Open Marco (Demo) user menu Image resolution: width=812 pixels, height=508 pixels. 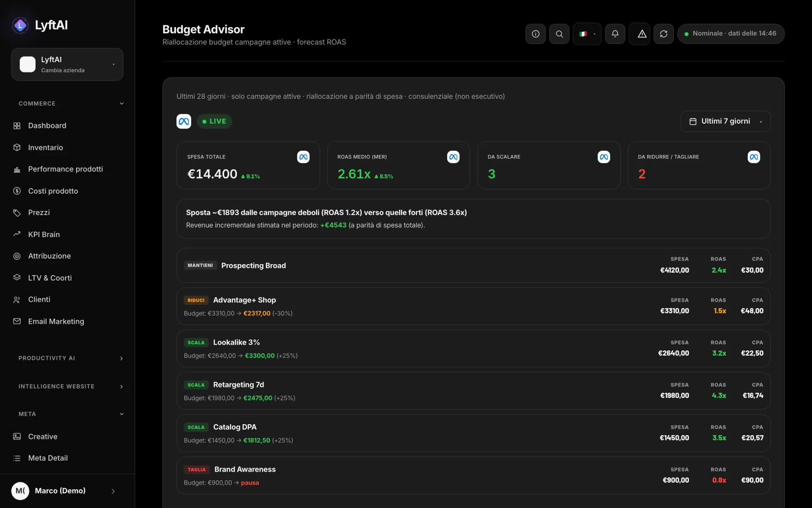point(63,491)
